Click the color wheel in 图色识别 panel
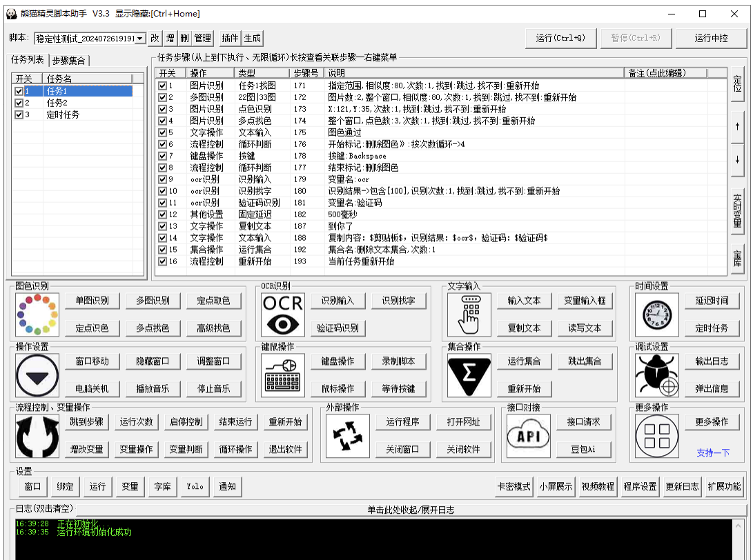 point(37,314)
